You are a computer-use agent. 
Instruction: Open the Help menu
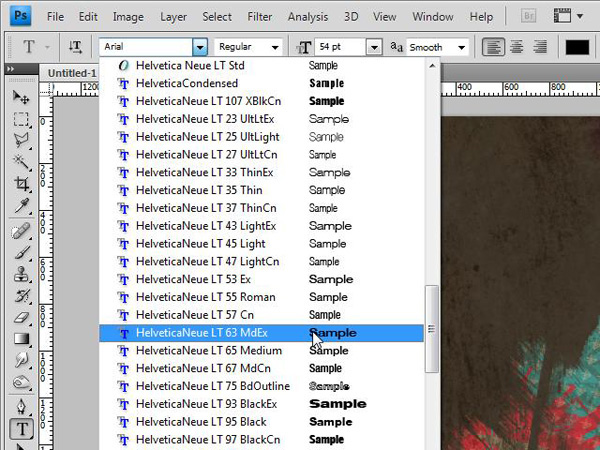click(x=481, y=17)
